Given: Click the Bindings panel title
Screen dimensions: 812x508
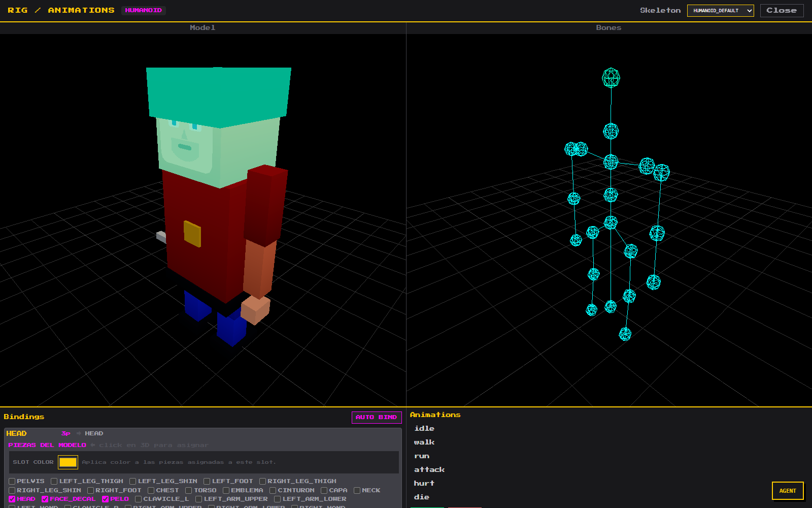Looking at the screenshot, I should (x=24, y=417).
